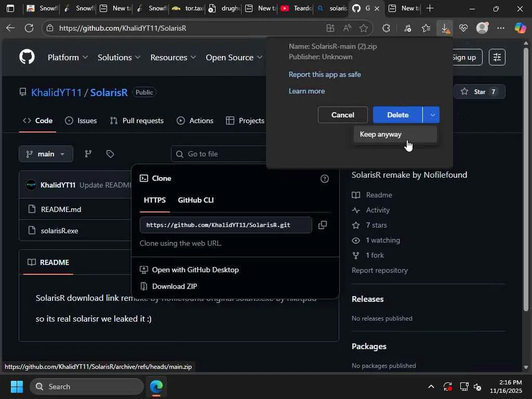Click the Go to file search field

pos(219,154)
